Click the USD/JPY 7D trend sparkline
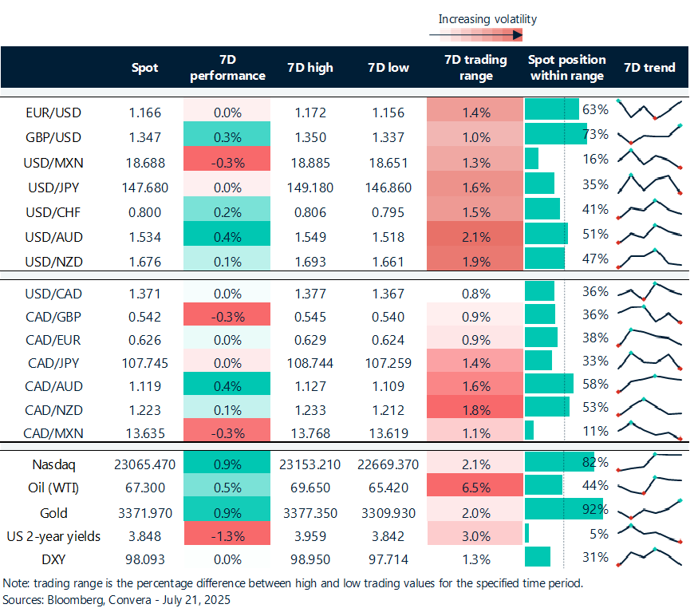 click(x=650, y=184)
